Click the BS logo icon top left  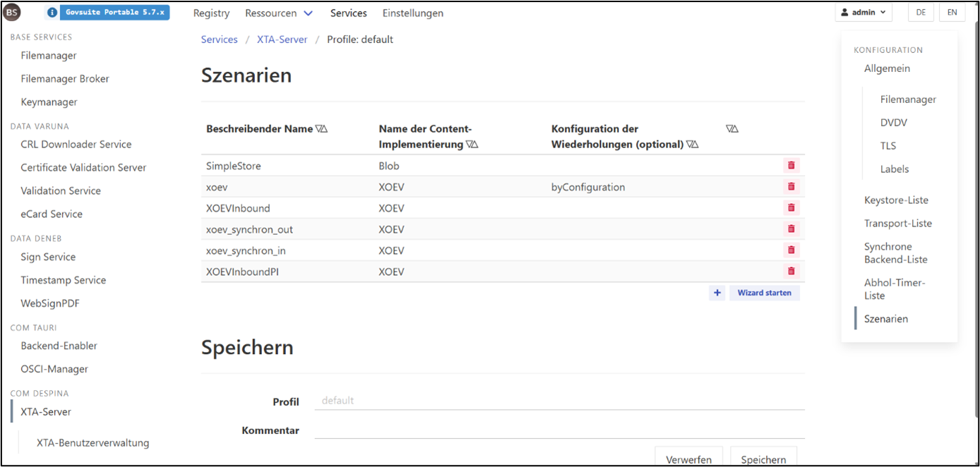tap(11, 12)
